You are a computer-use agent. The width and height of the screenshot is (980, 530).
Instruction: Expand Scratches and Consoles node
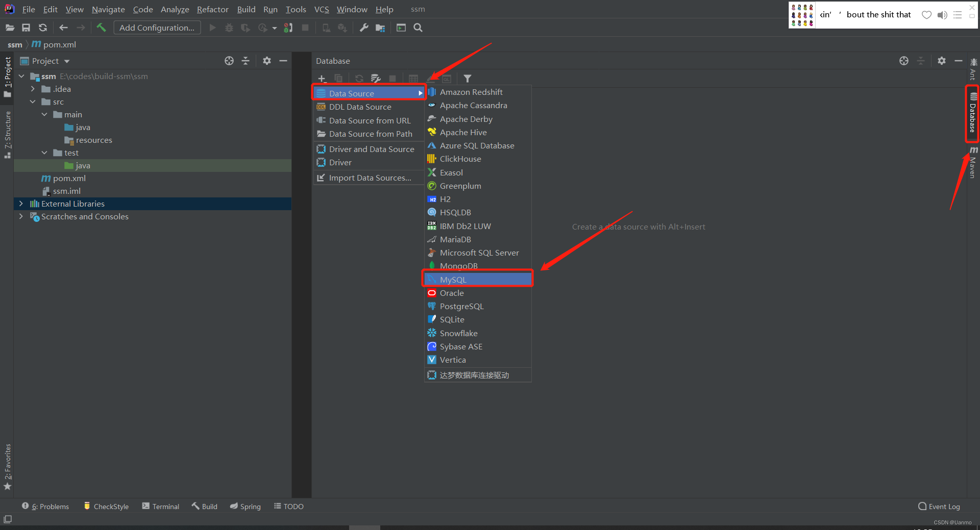coord(21,216)
